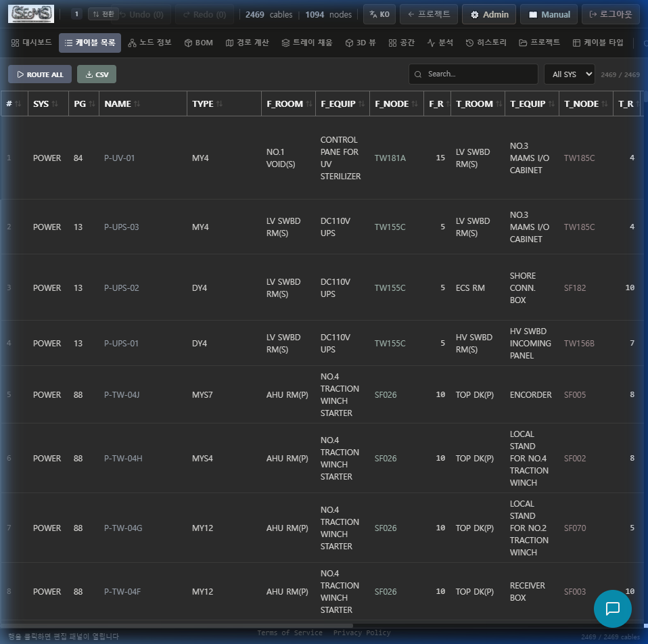Open the 공간 tab
The height and width of the screenshot is (644, 648).
tap(401, 43)
